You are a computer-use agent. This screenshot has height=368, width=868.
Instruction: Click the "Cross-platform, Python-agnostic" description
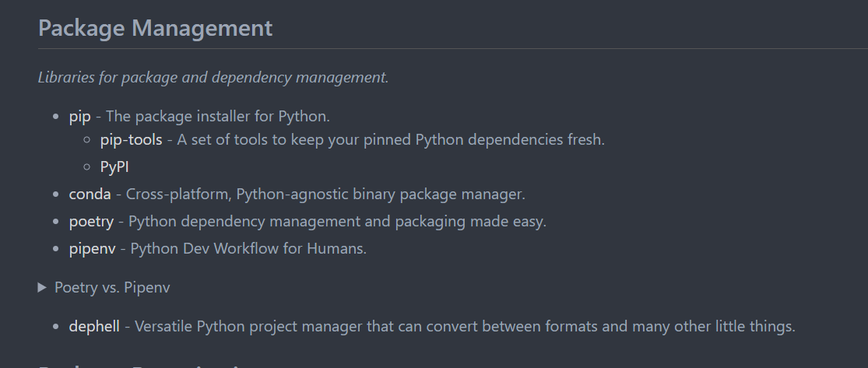point(325,195)
